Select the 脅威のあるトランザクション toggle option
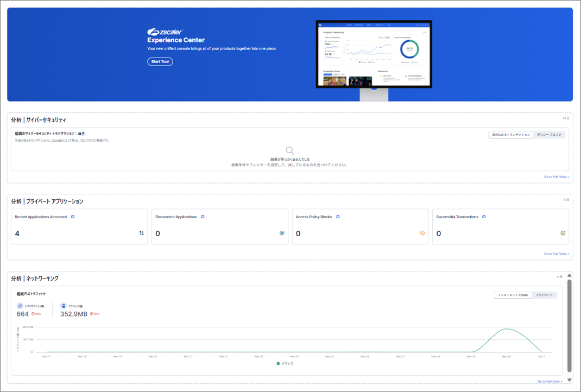The width and height of the screenshot is (581, 392). pos(510,135)
